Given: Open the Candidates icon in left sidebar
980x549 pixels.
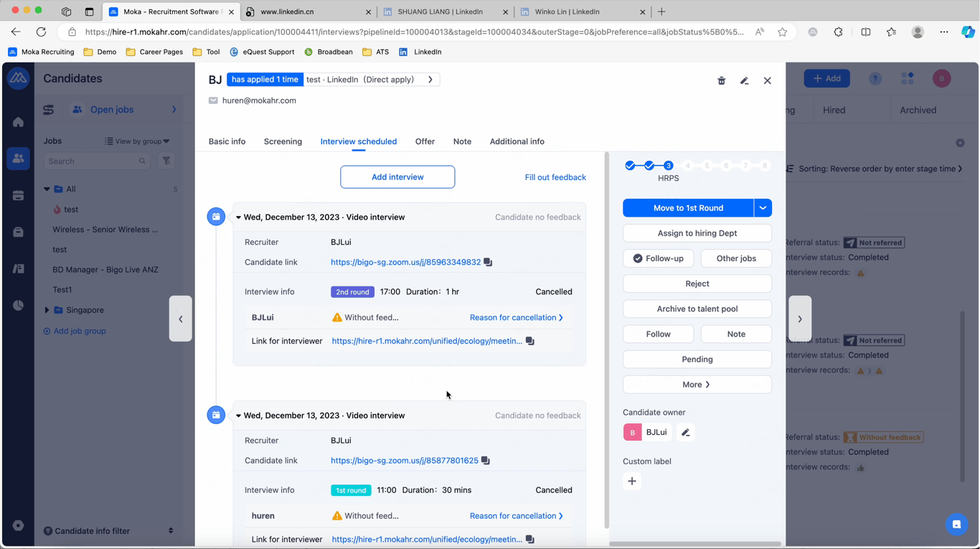Looking at the screenshot, I should [18, 159].
